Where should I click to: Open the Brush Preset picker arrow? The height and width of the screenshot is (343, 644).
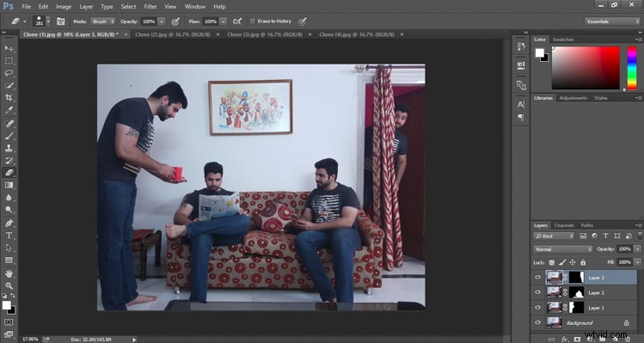[x=48, y=21]
